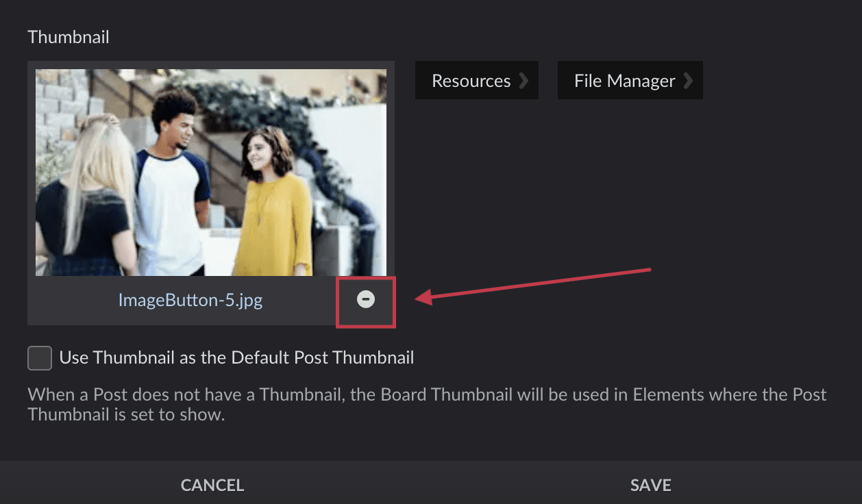The width and height of the screenshot is (862, 504).
Task: Open the Resources browser
Action: point(477,81)
